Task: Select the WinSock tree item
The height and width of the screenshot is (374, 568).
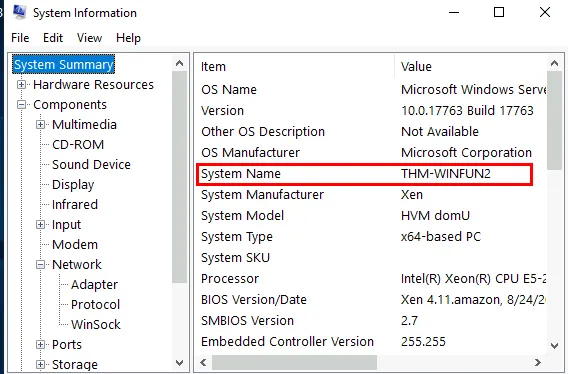Action: [96, 324]
